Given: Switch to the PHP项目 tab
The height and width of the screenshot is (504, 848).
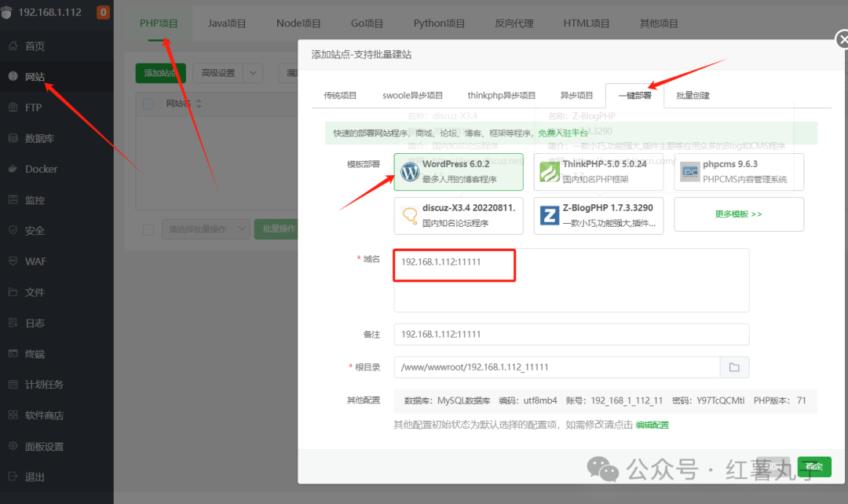Looking at the screenshot, I should pos(159,24).
